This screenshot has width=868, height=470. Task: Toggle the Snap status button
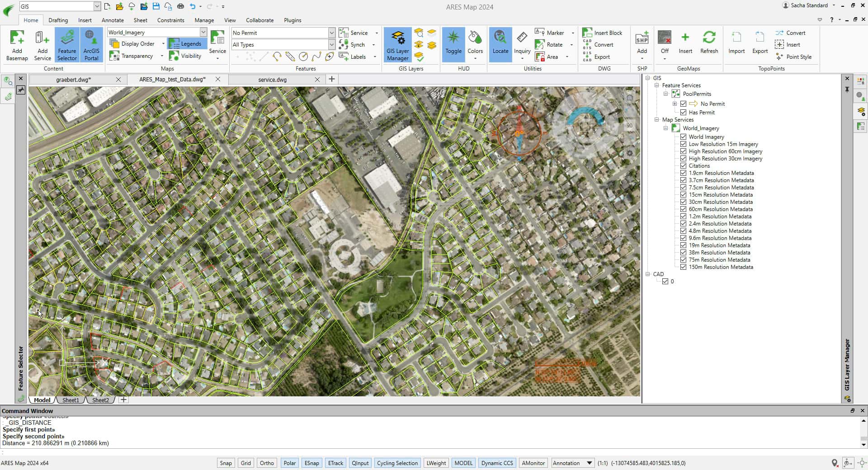tap(226, 463)
